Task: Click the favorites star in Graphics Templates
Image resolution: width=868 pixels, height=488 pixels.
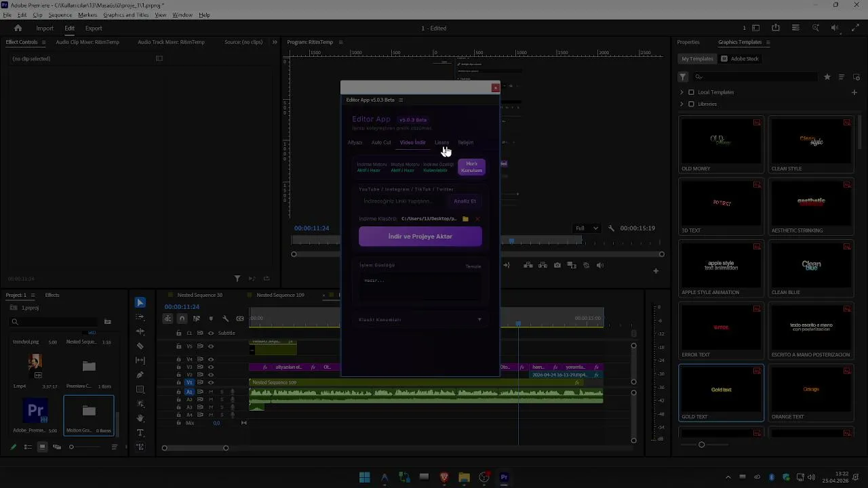Action: point(827,77)
